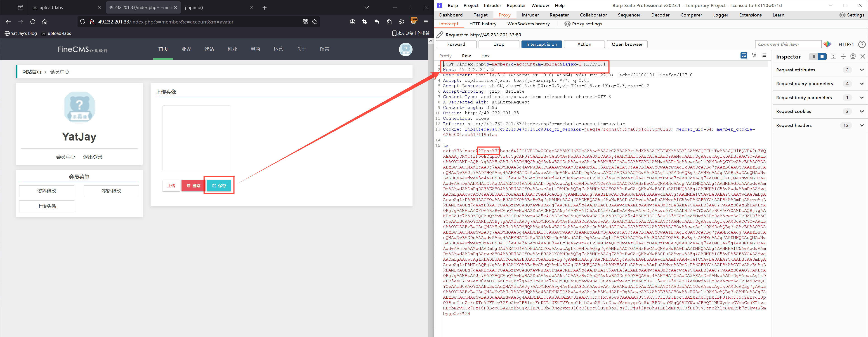Reload the page in Firefox
868x337 pixels.
(x=33, y=22)
